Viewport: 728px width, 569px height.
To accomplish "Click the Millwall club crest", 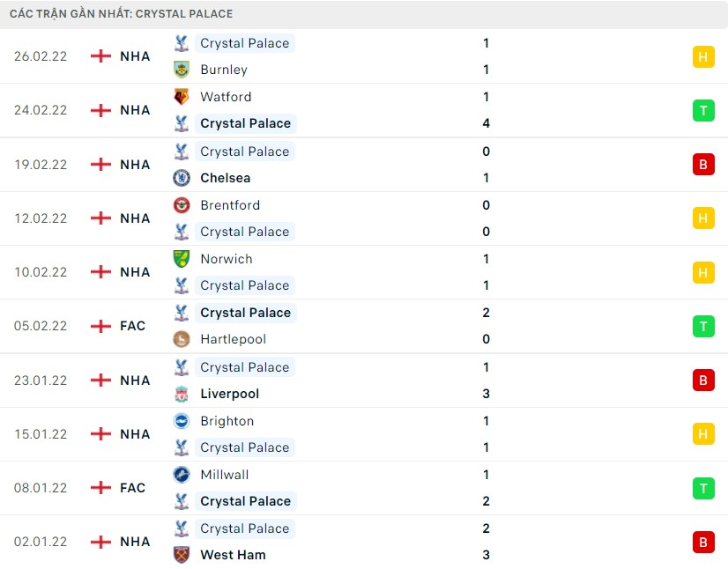I will point(182,475).
